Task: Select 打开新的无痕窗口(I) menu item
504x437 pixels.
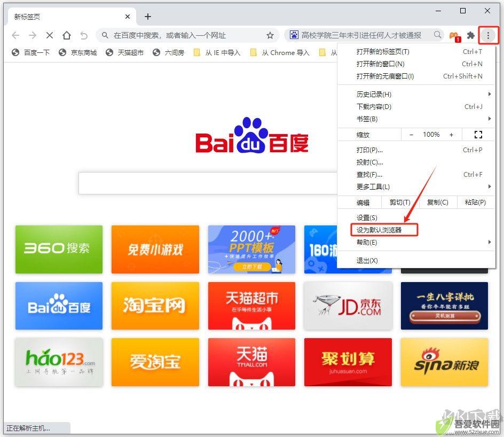Action: [416, 76]
